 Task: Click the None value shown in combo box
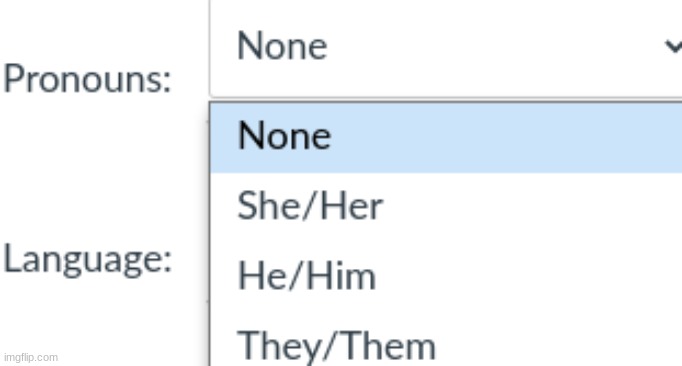[x=282, y=46]
